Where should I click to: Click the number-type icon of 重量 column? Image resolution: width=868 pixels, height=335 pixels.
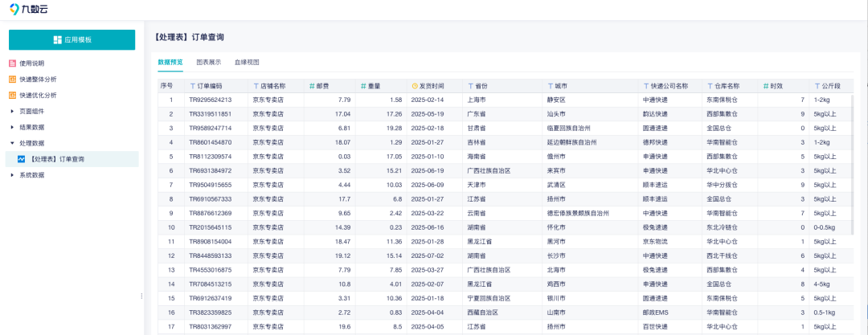[x=363, y=87]
